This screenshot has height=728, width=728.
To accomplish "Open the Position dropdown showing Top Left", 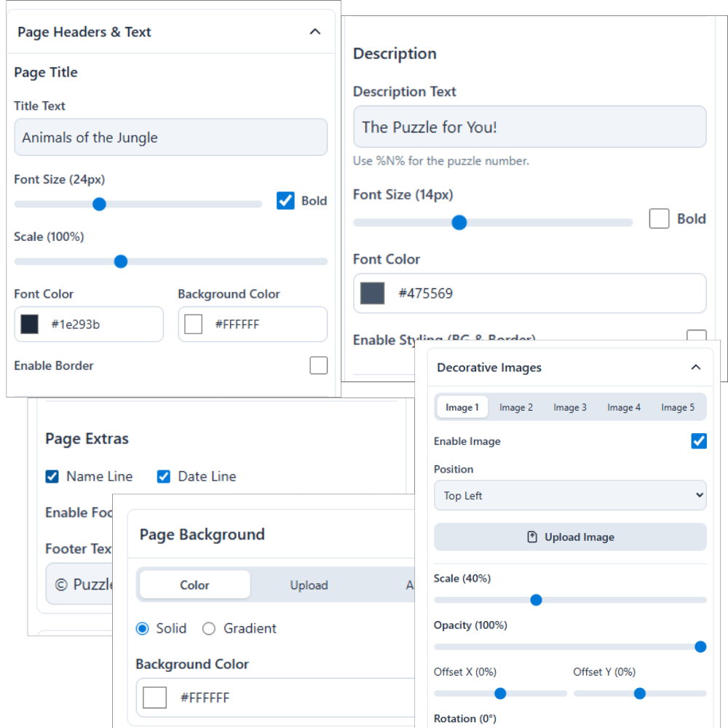I will [x=570, y=496].
